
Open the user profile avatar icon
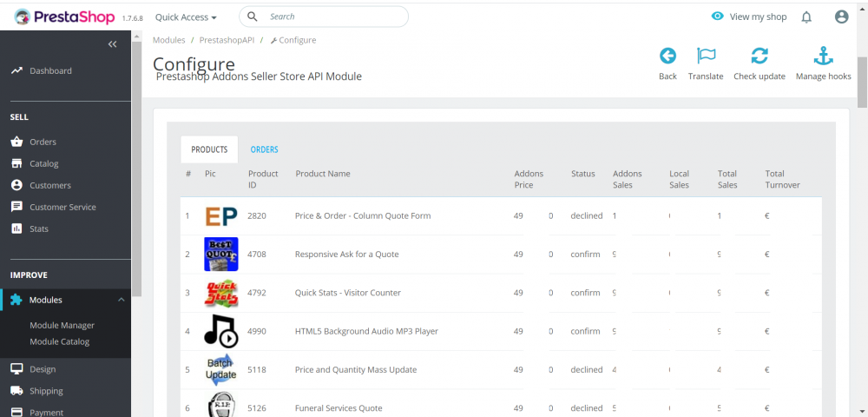(x=841, y=17)
